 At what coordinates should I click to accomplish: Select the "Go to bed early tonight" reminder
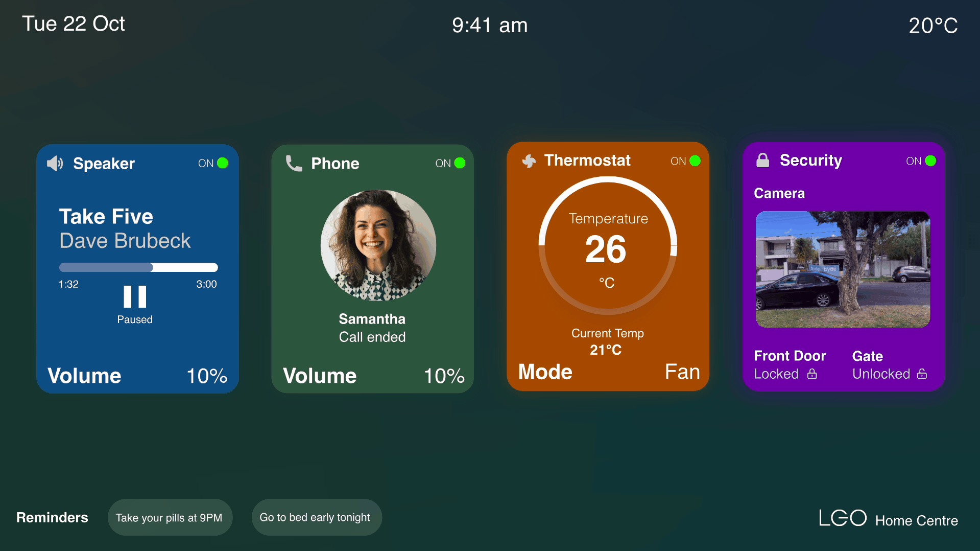(315, 517)
